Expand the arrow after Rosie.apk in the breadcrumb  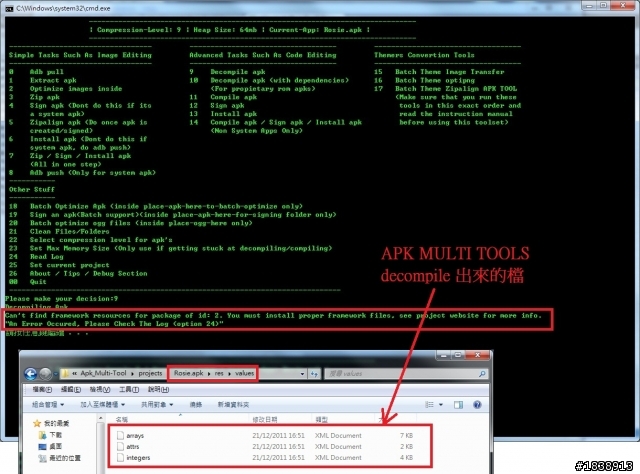pyautogui.click(x=209, y=374)
